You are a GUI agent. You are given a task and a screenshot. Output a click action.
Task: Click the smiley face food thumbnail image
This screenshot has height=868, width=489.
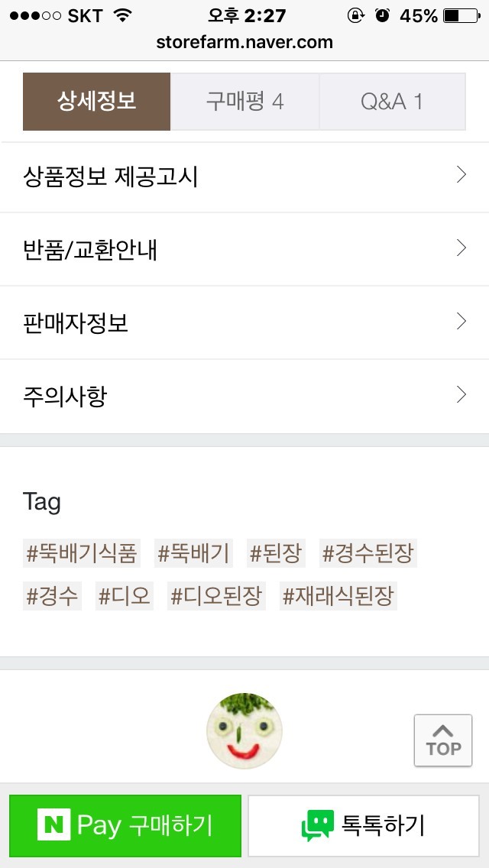244,730
